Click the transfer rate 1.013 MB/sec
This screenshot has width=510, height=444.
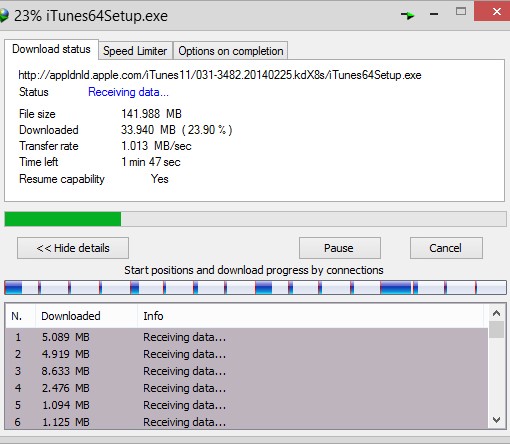156,146
